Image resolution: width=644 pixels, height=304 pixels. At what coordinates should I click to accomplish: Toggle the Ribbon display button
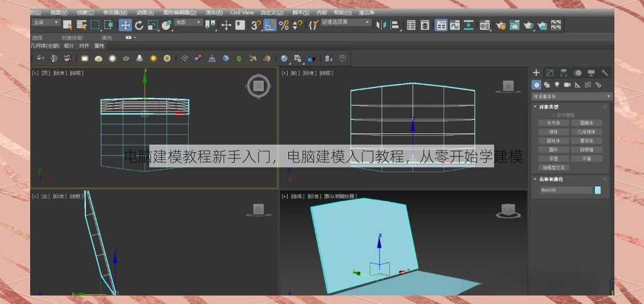441,26
